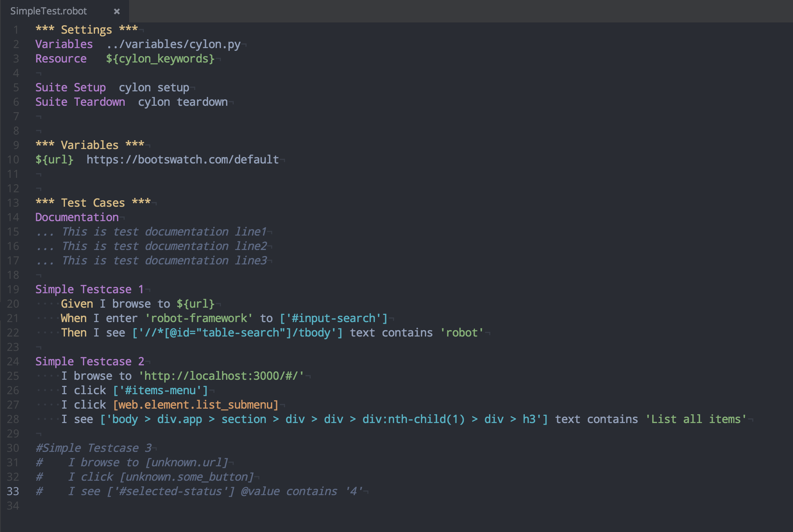Click 'Simple Testcase 2' test name
This screenshot has height=532, width=793.
point(89,361)
